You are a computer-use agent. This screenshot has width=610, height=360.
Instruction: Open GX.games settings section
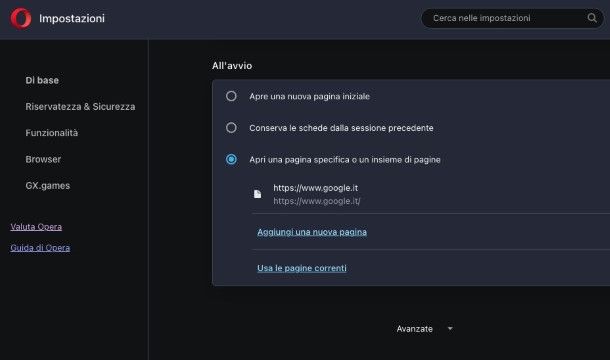tap(48, 186)
